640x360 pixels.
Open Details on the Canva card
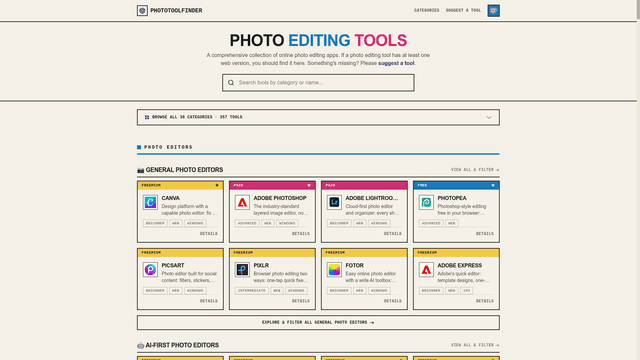pyautogui.click(x=209, y=234)
